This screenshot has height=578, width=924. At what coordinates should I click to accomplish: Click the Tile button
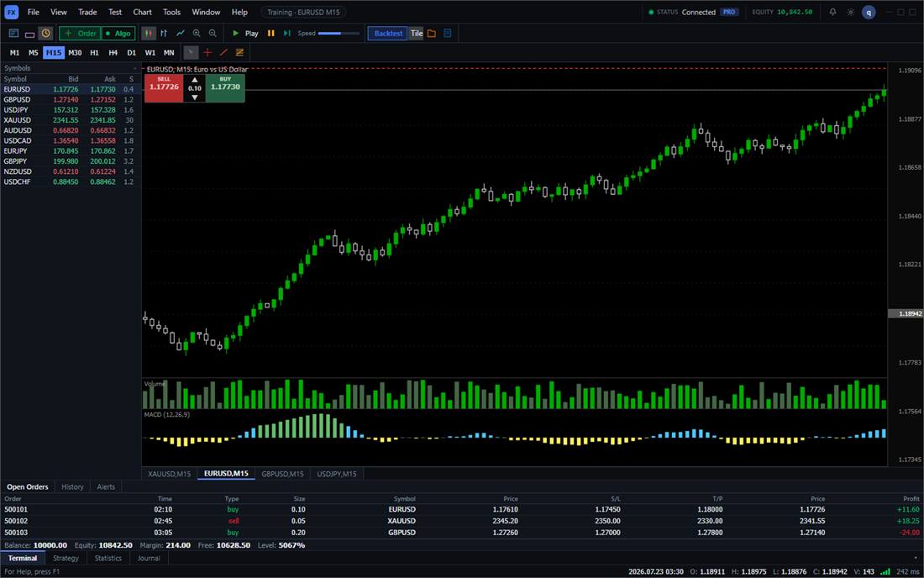tap(417, 34)
